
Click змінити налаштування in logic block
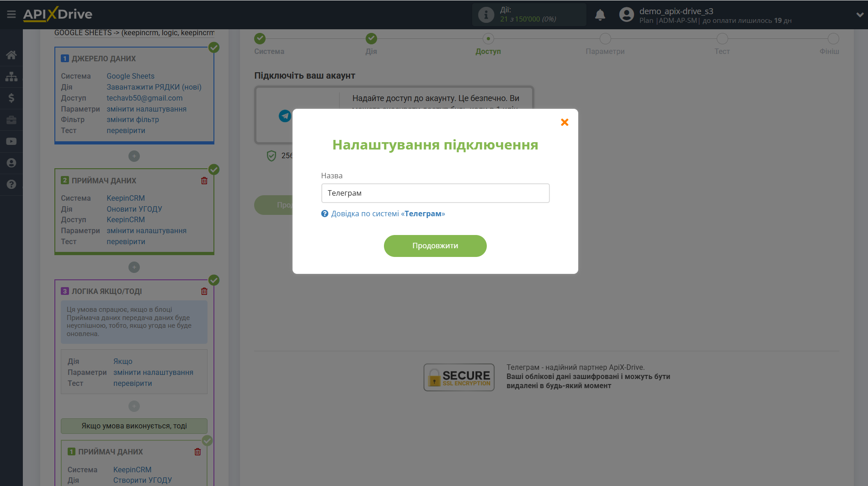coord(153,372)
